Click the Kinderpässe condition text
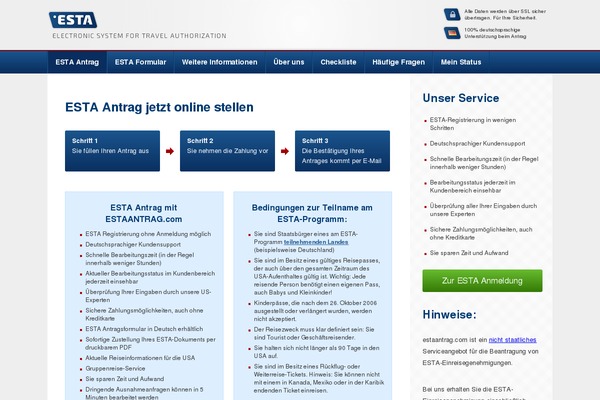Screen dimensions: 600x400 (315, 311)
